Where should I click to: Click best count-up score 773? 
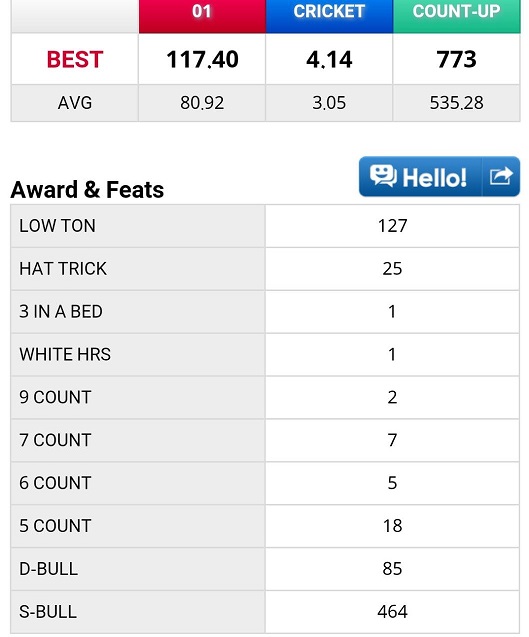(456, 59)
